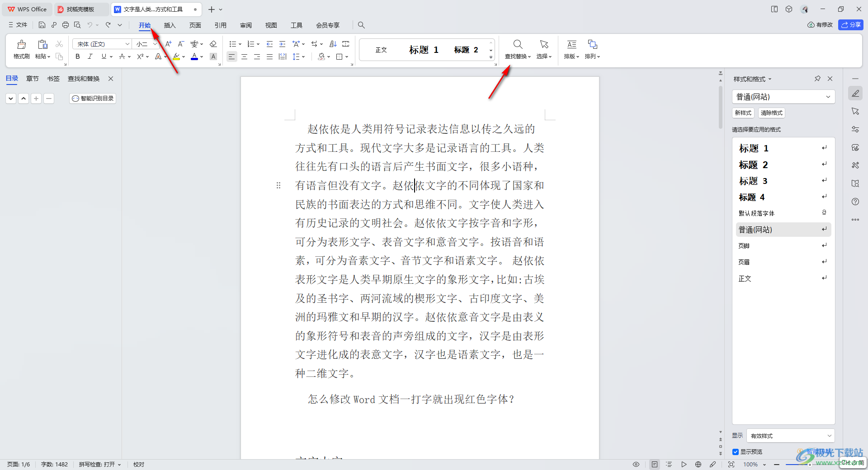Viewport: 868px width, 470px height.
Task: Click the pencil icon in right sidebar
Action: (855, 94)
